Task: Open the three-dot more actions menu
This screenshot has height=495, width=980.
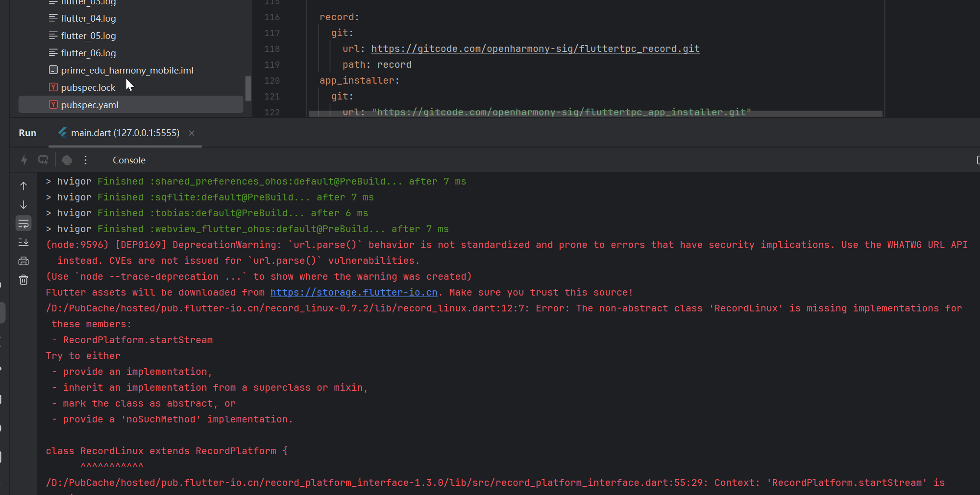Action: coord(86,160)
